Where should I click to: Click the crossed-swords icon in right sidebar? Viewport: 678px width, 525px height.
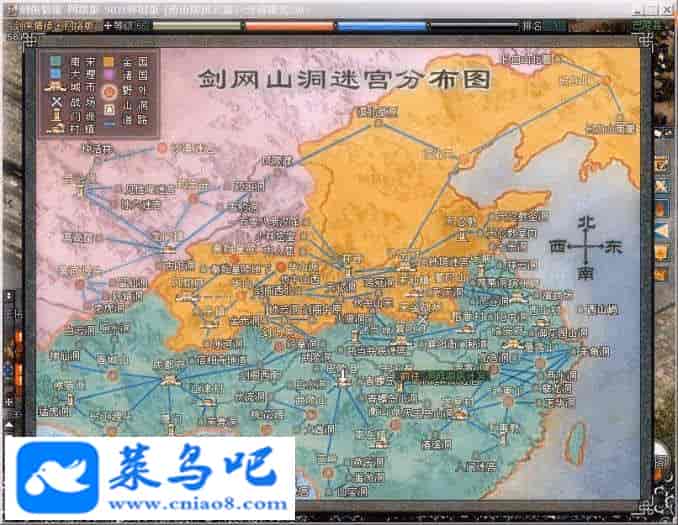coord(662,186)
